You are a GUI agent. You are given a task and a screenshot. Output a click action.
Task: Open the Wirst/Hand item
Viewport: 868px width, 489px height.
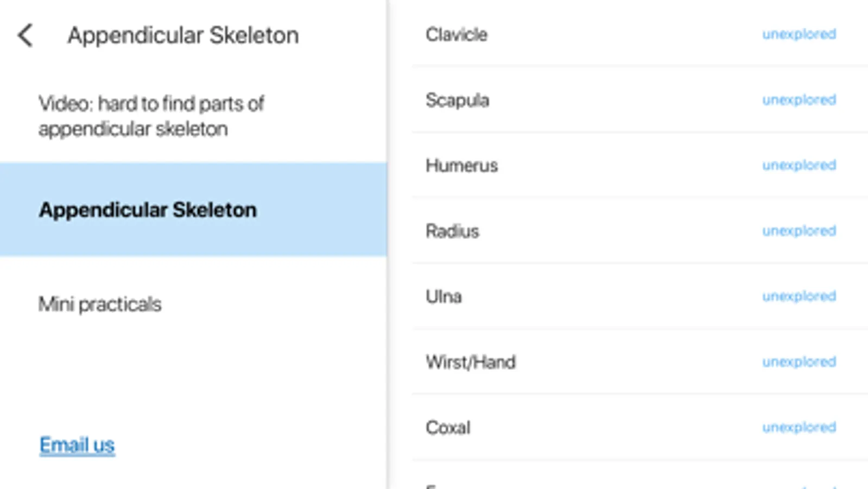pos(471,362)
